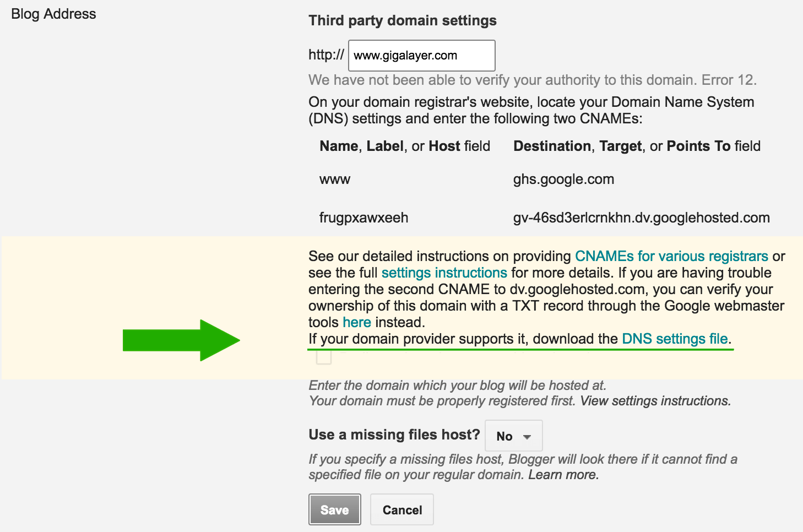Download the DNS settings file
803x532 pixels.
(x=675, y=339)
